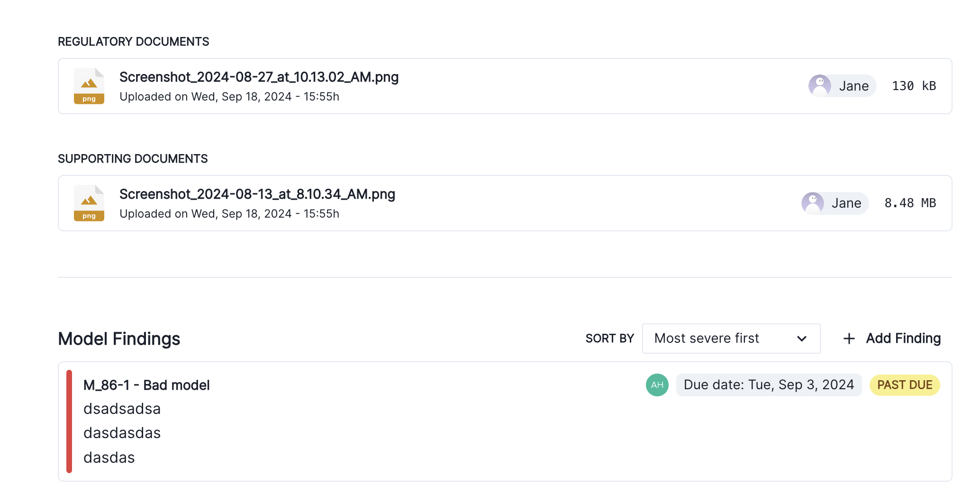The image size is (980, 494).
Task: Open Jane's avatar on the supporting document
Action: tap(813, 203)
